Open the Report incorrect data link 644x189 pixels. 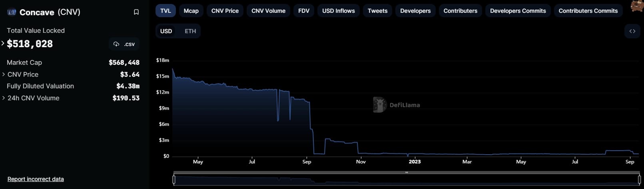(36, 179)
